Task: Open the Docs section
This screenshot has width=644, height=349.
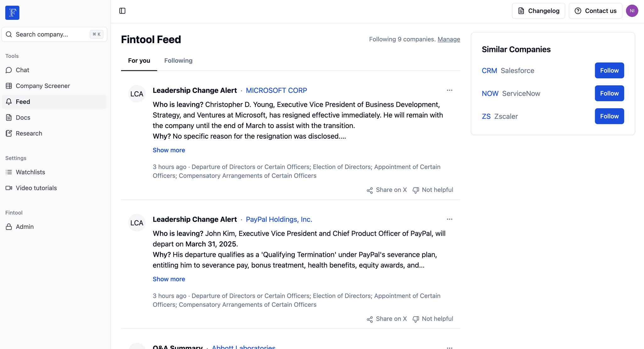Action: point(23,117)
